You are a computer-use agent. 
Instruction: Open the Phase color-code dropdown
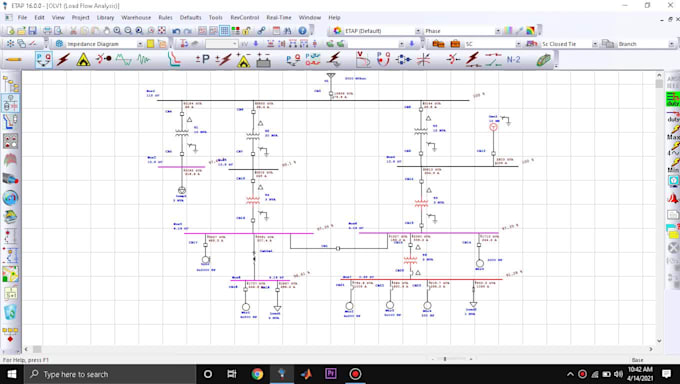[497, 31]
